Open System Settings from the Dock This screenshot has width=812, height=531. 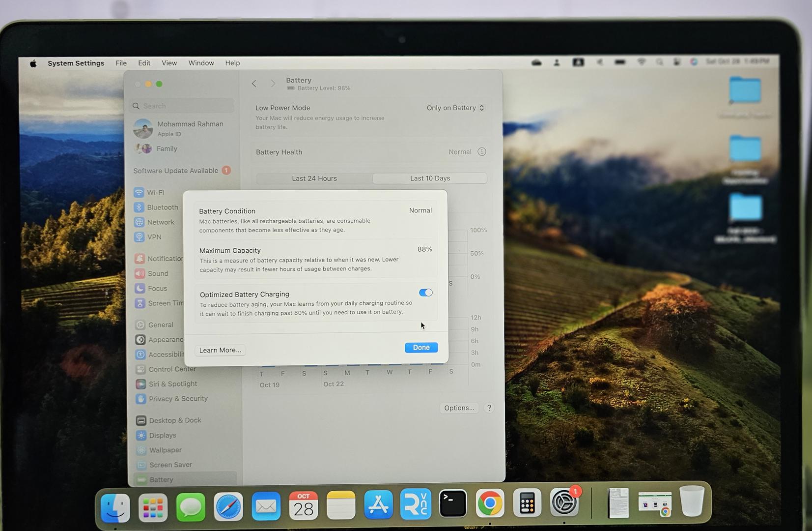point(564,502)
